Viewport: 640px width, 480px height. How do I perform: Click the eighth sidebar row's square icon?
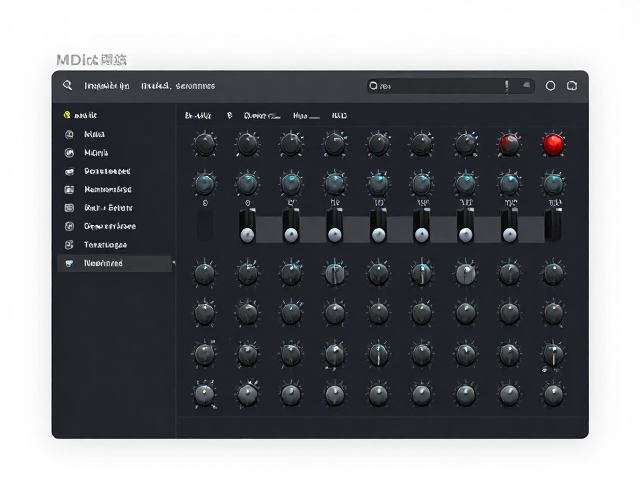pyautogui.click(x=69, y=245)
